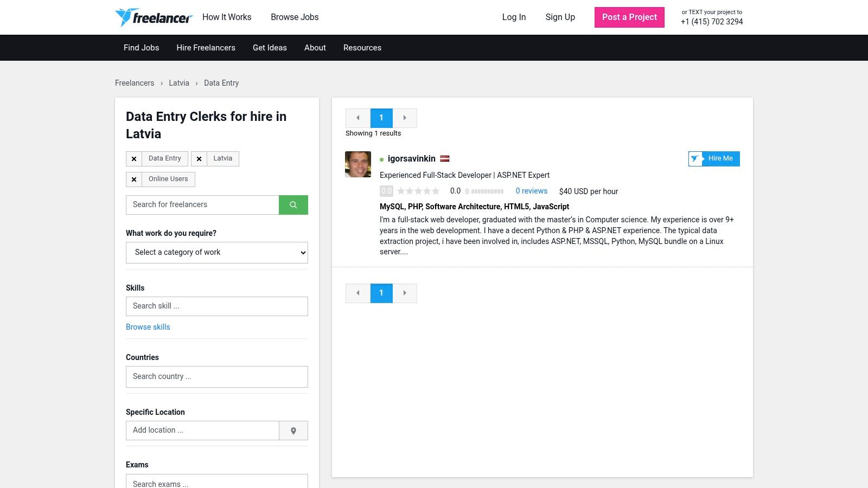Remove the Online Users filter tag

point(134,179)
